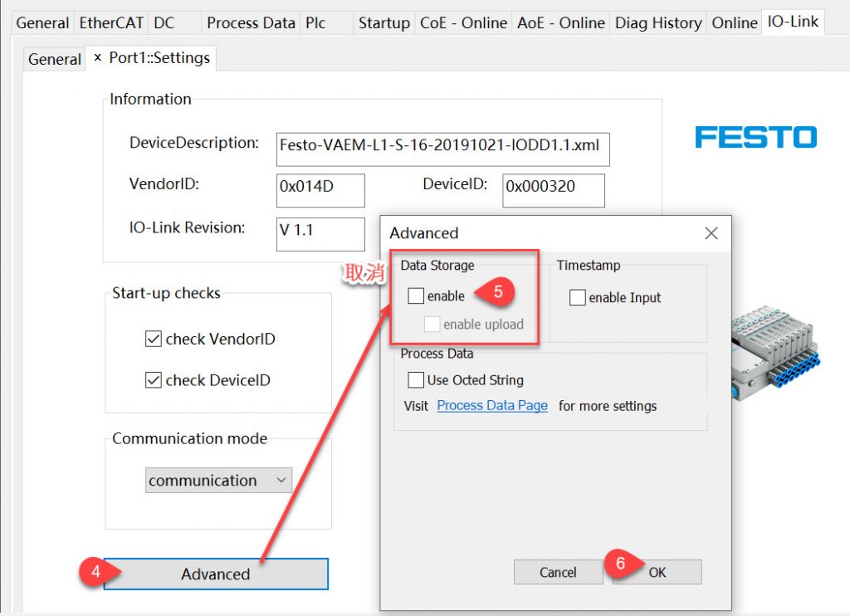
Task: Close the Port1::Settings tab using its x
Action: pyautogui.click(x=98, y=57)
